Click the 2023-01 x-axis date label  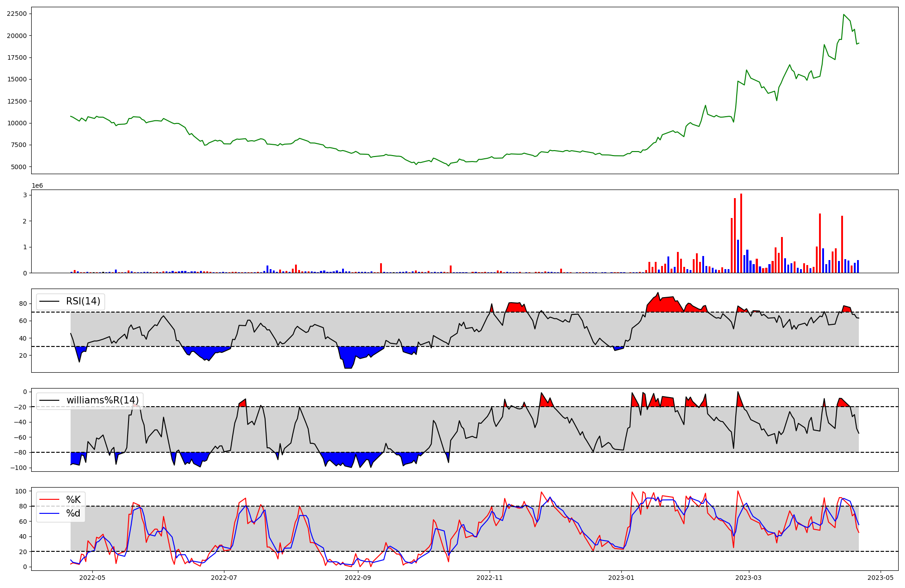coord(621,578)
